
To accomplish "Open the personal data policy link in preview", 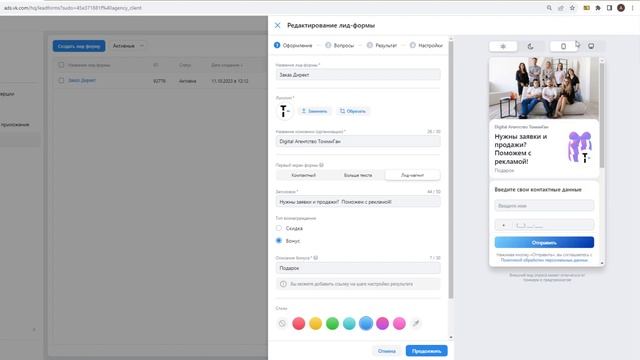I will click(x=544, y=260).
